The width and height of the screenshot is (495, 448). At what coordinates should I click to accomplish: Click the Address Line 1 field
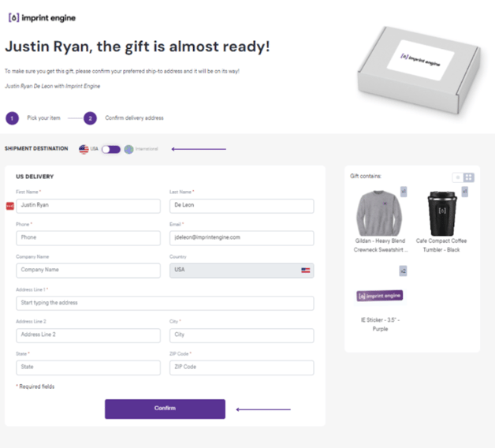pyautogui.click(x=164, y=303)
